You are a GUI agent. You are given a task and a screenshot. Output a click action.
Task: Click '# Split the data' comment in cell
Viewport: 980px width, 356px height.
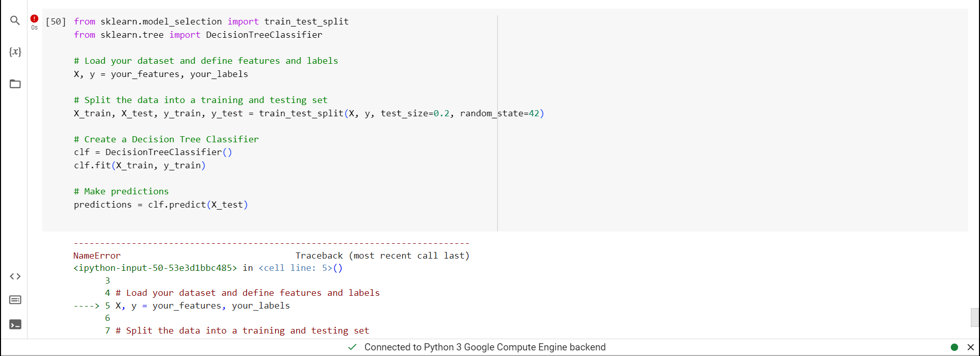click(x=201, y=100)
